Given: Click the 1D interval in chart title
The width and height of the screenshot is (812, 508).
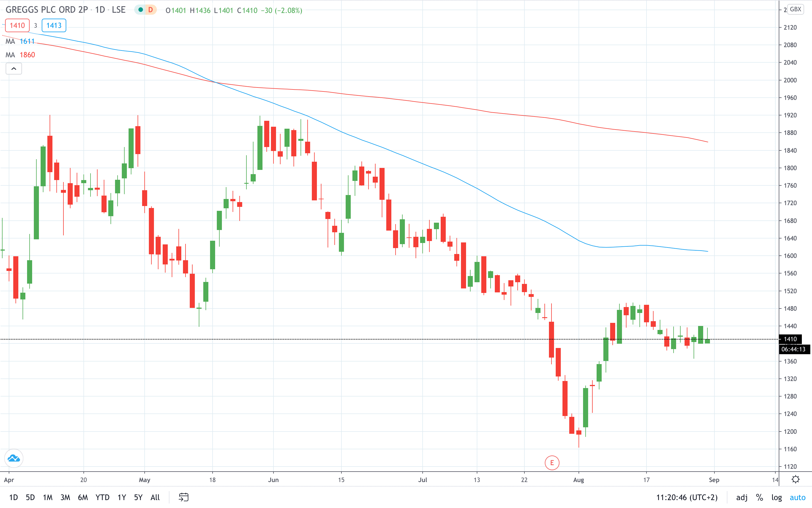Looking at the screenshot, I should [x=100, y=10].
